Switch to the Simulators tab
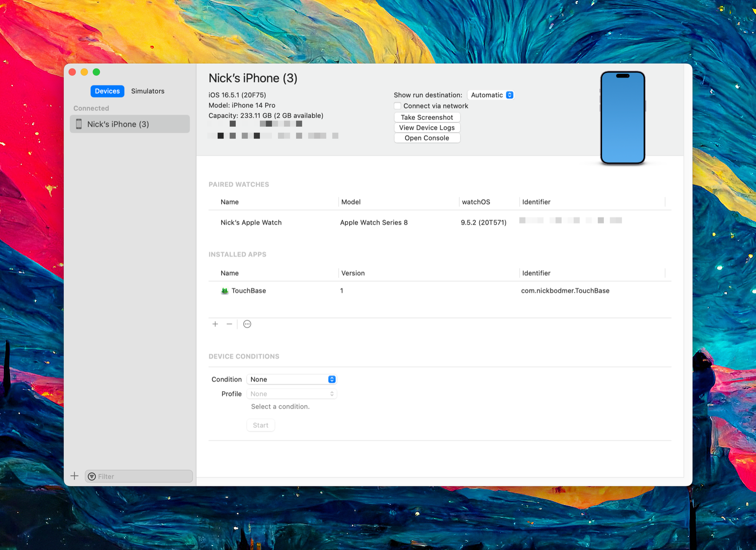This screenshot has height=550, width=756. tap(148, 91)
